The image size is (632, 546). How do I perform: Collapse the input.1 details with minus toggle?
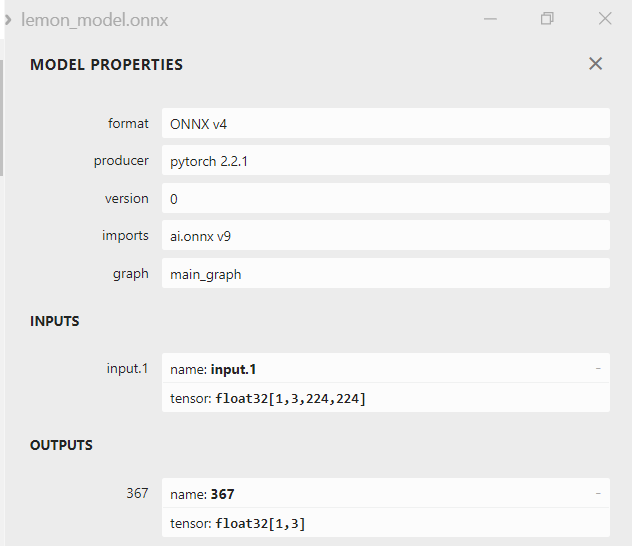(x=597, y=368)
